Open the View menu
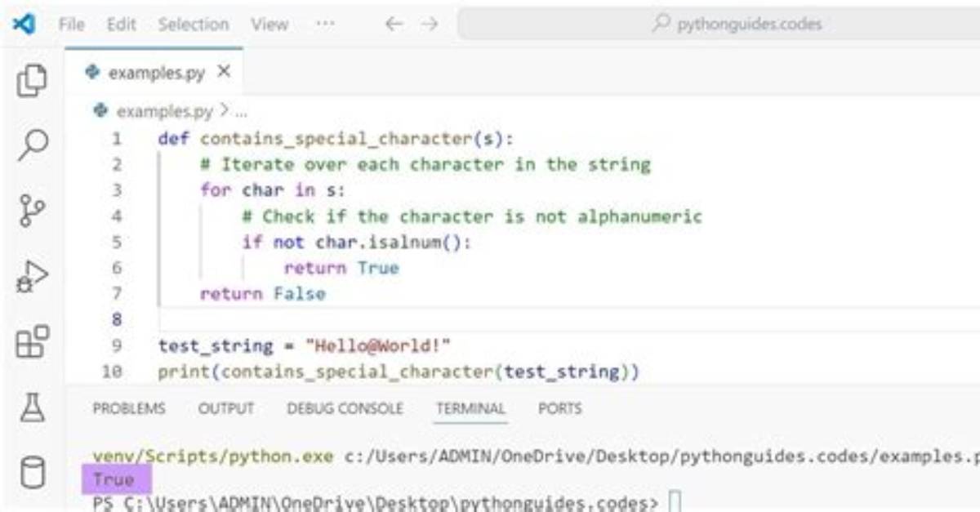The image size is (980, 512). coord(269,24)
